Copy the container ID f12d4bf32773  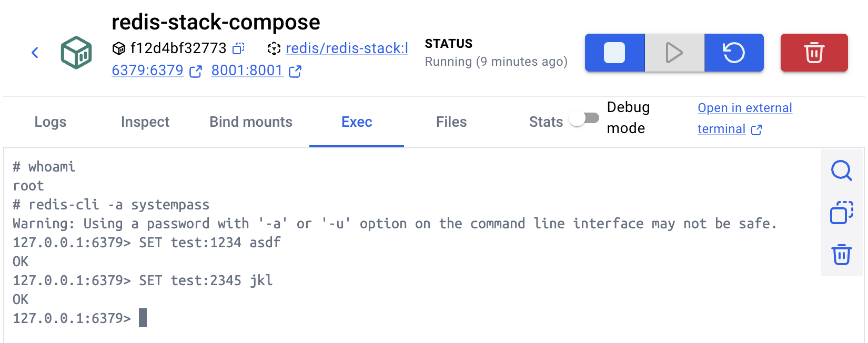click(238, 48)
